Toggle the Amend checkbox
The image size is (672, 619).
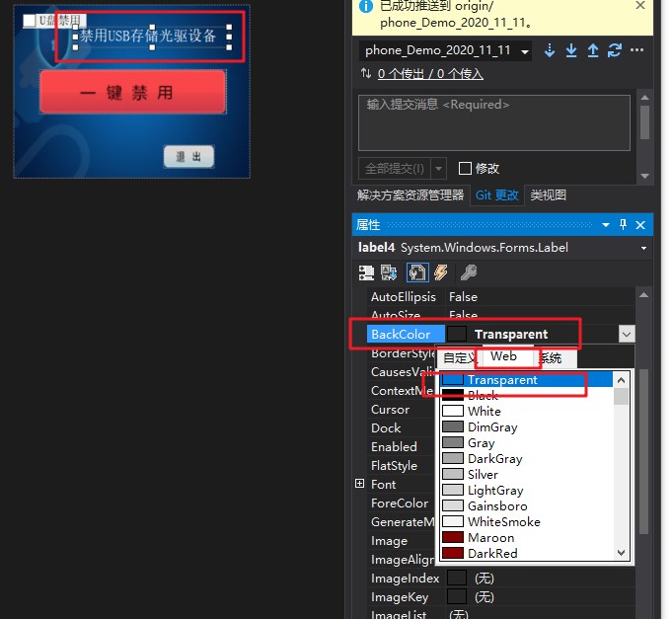465,168
